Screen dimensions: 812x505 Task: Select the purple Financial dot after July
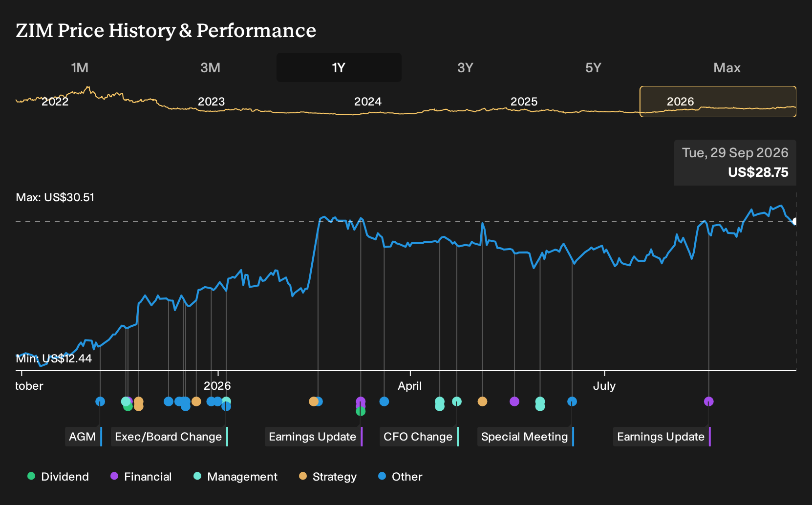tap(709, 401)
